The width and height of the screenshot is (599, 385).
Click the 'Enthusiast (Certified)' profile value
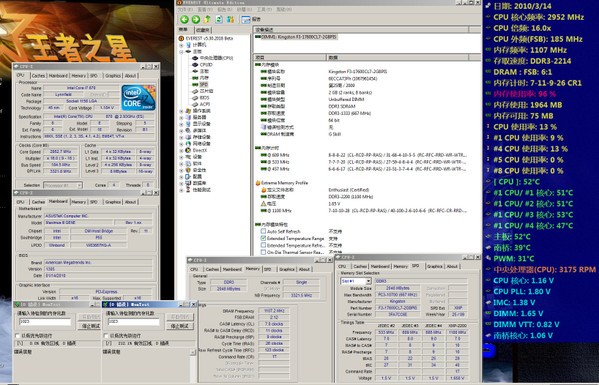[349, 190]
